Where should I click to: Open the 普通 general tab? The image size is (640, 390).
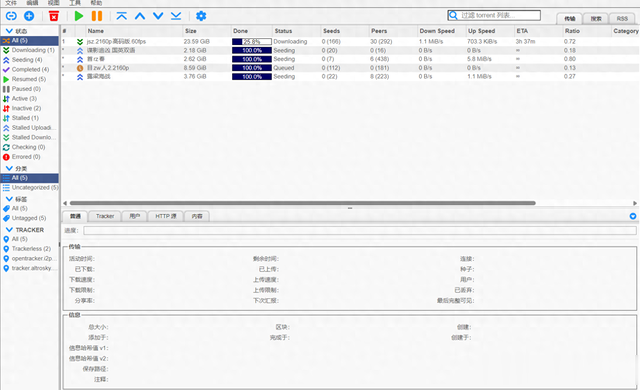(x=75, y=216)
